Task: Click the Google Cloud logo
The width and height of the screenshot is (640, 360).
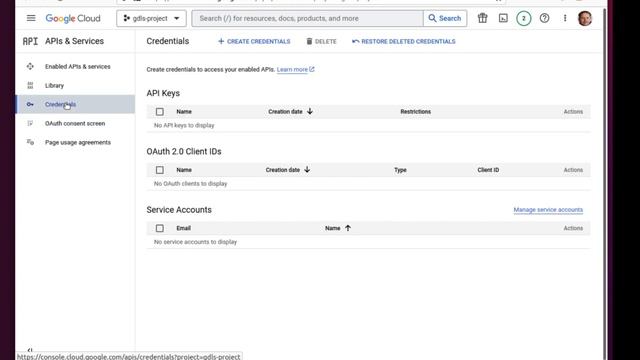Action: tap(73, 18)
